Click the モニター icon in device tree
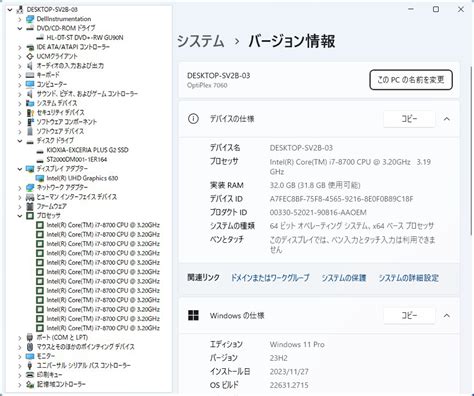Screen dimensions: 474x396 click(30, 356)
